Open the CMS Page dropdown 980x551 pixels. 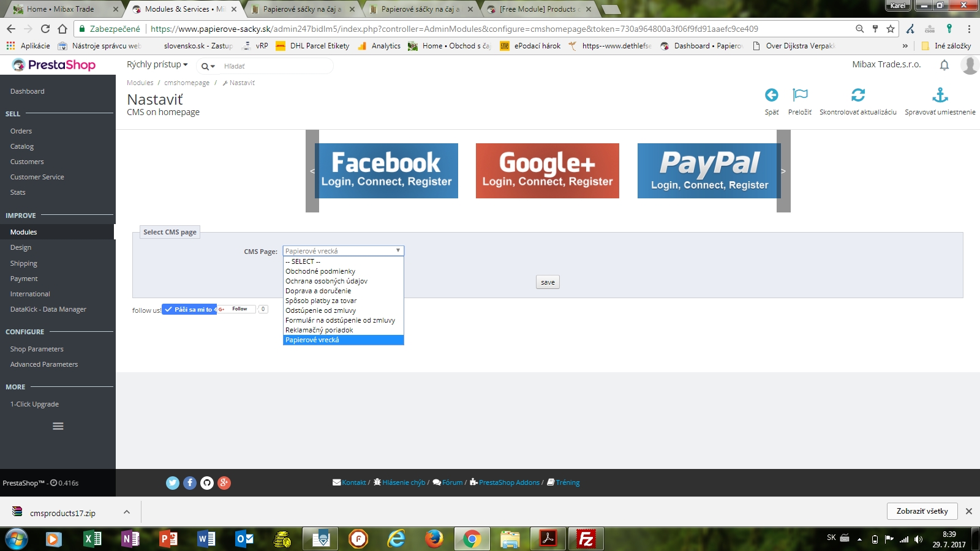pyautogui.click(x=343, y=251)
